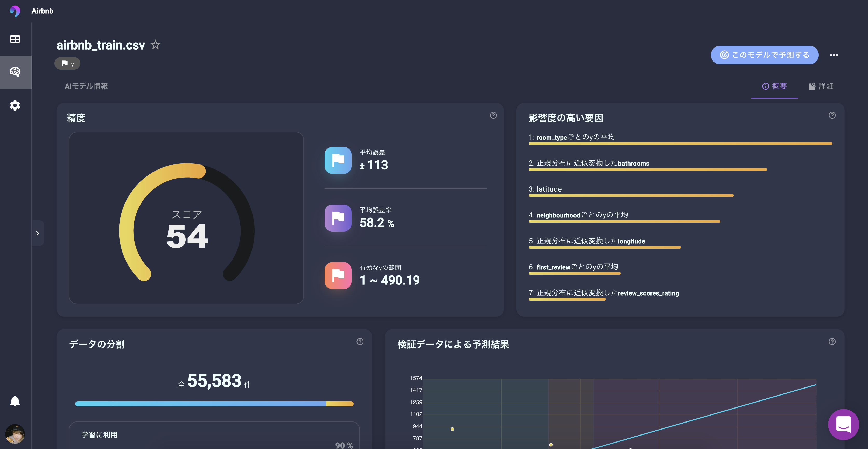Click the factor '5: 正規分布に近似変換したlongitude'
The height and width of the screenshot is (449, 868).
tap(587, 241)
